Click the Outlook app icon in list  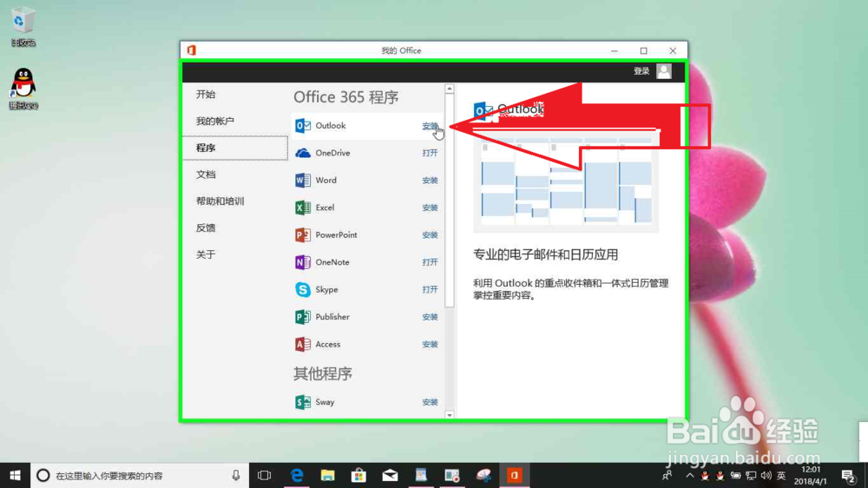click(x=303, y=126)
